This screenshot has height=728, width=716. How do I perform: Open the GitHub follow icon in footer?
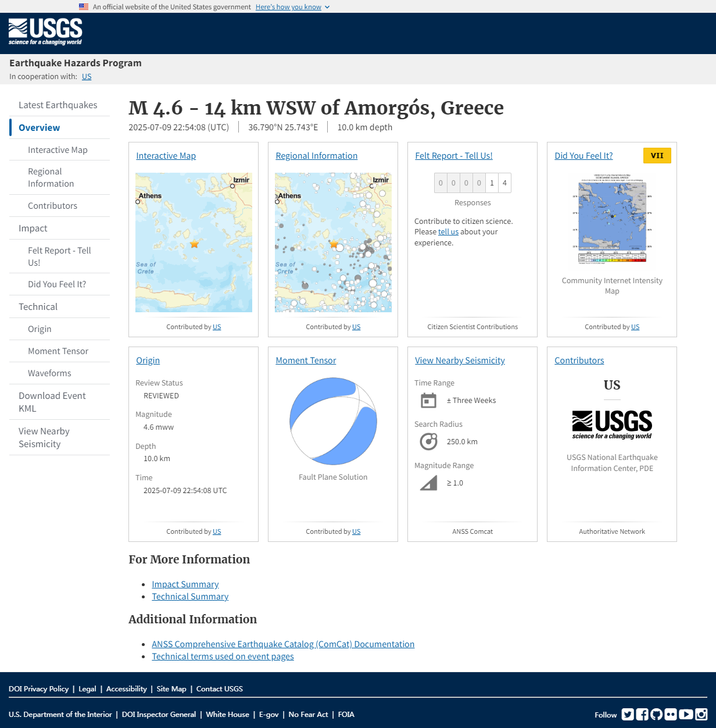coord(657,715)
